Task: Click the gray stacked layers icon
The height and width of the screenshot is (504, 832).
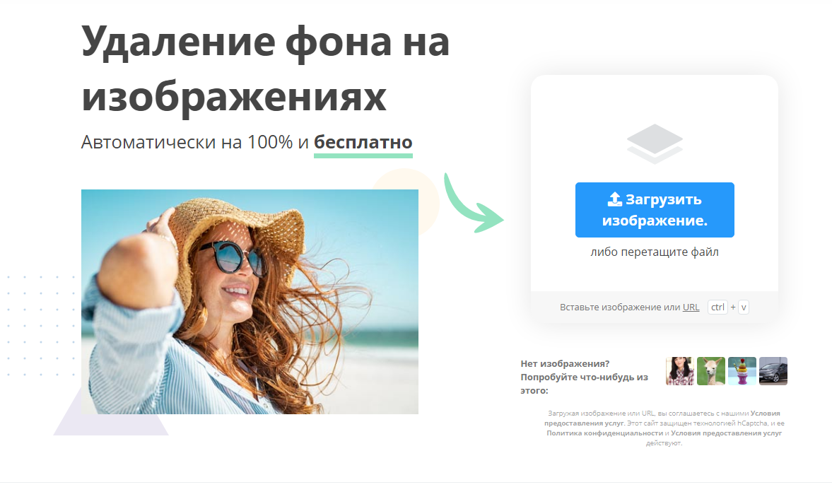Action: coord(655,143)
